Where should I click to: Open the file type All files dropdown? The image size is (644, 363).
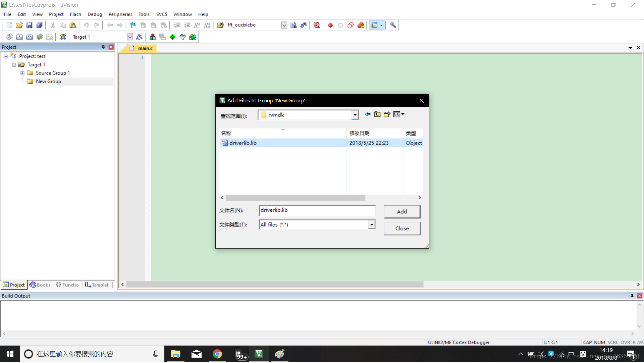pyautogui.click(x=372, y=225)
